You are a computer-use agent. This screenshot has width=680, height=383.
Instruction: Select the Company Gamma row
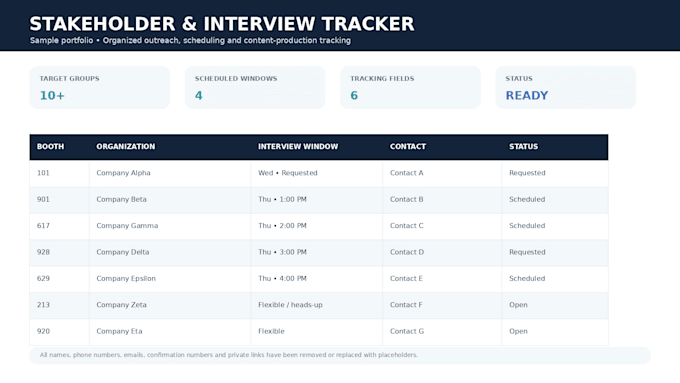(x=319, y=226)
